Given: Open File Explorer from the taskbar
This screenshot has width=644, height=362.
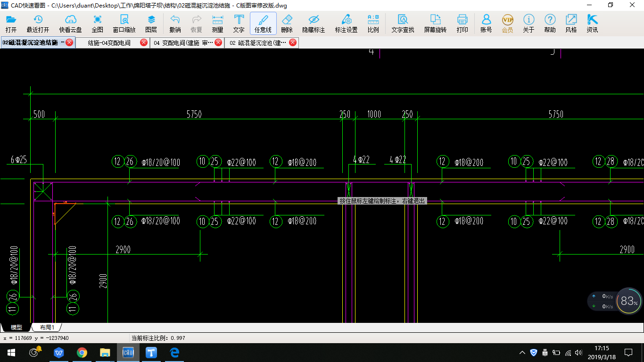Looking at the screenshot, I should [x=105, y=353].
